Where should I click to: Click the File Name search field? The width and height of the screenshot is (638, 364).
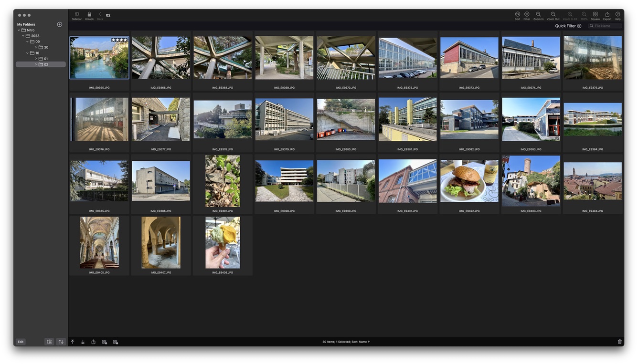(607, 26)
